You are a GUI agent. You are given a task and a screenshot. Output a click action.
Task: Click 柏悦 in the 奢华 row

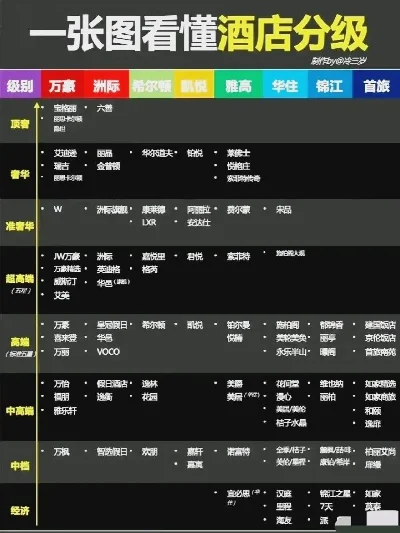[x=195, y=153]
